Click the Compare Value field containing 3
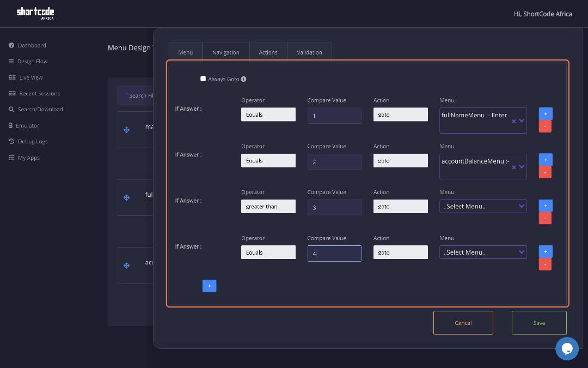This screenshot has width=588, height=368. (334, 207)
